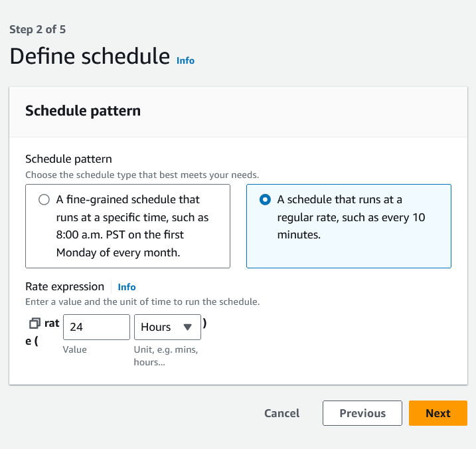Open the Info link next to Rate expression

[x=127, y=287]
